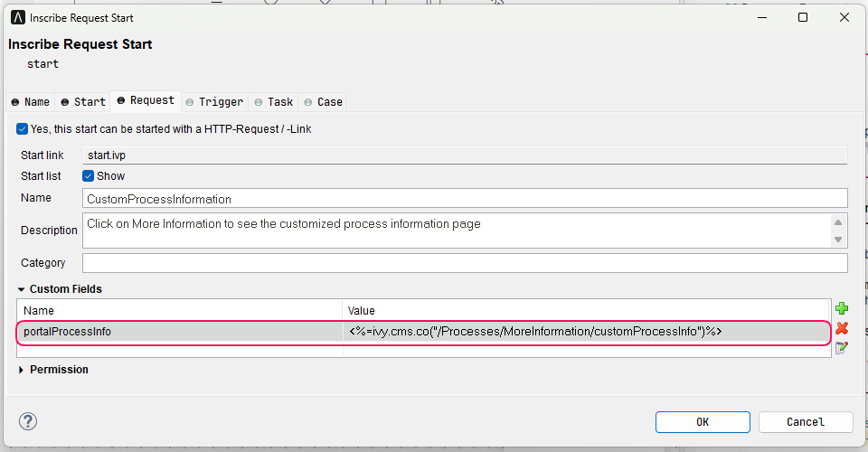Toggle the Start list Show checkbox
The height and width of the screenshot is (452, 868).
[x=89, y=176]
